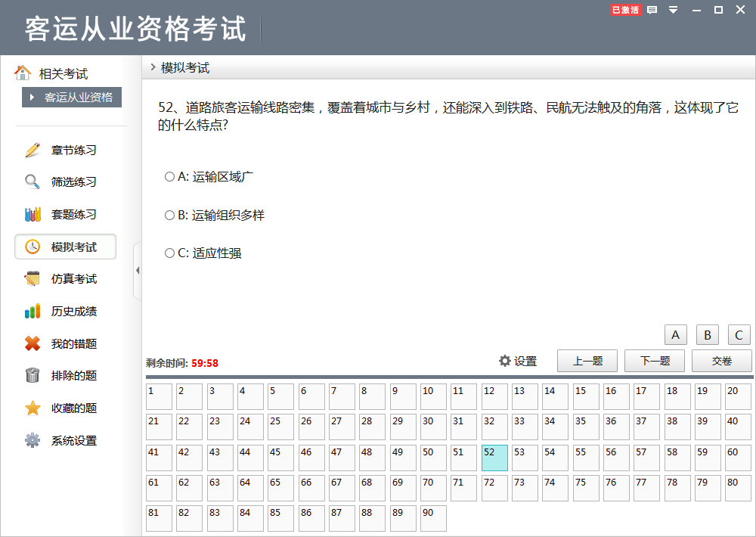Open 筛选练习 via the magnifier icon
The height and width of the screenshot is (537, 756).
pos(32,182)
